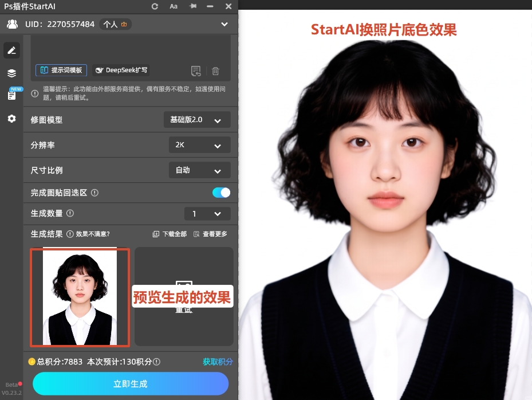
Task: Click the 立即生成 generate button
Action: point(130,383)
